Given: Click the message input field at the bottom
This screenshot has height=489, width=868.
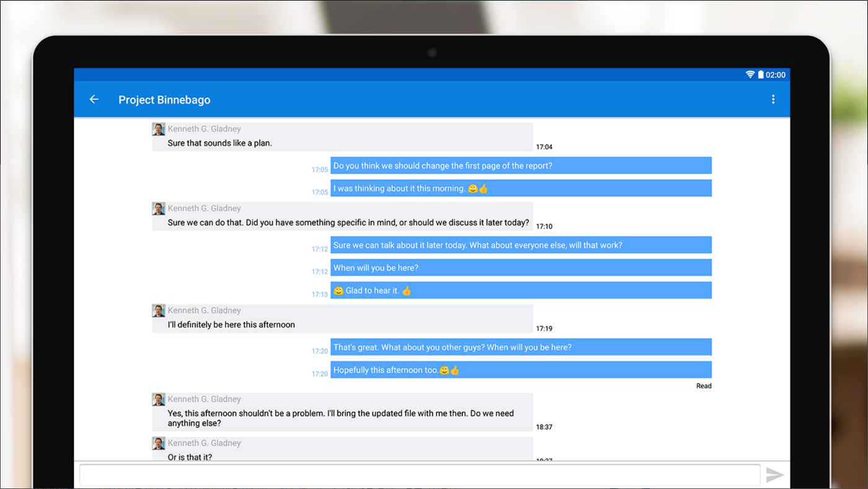Looking at the screenshot, I should coord(419,475).
